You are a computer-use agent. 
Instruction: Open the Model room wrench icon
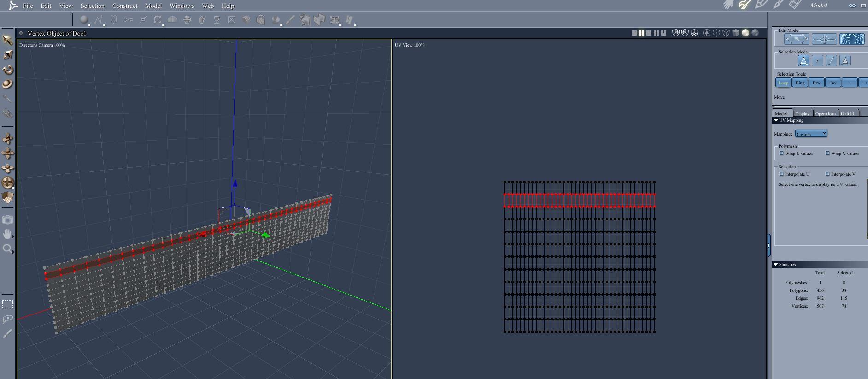point(745,5)
